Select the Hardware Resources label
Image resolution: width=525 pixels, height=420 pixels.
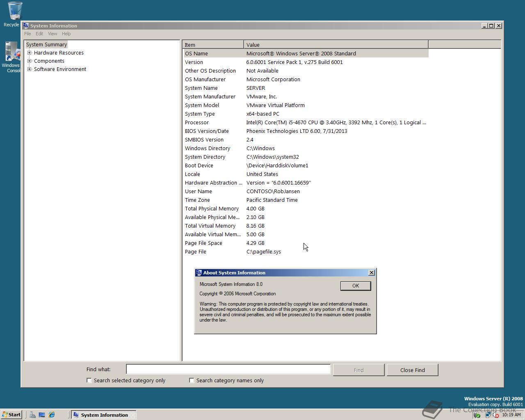coord(59,53)
